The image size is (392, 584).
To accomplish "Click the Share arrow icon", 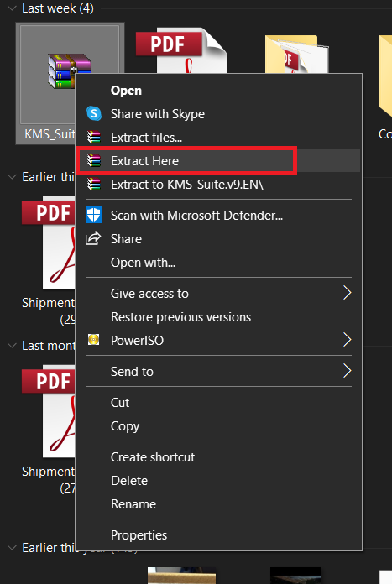I will pos(93,238).
